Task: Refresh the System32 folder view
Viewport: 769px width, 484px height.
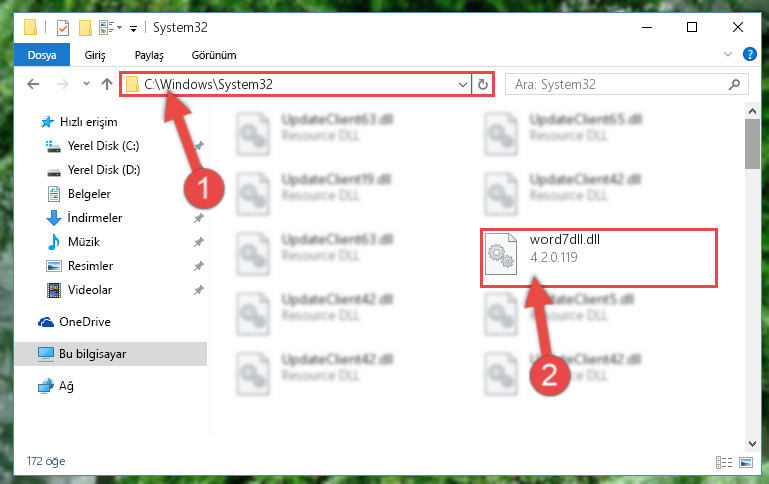Action: tap(483, 84)
